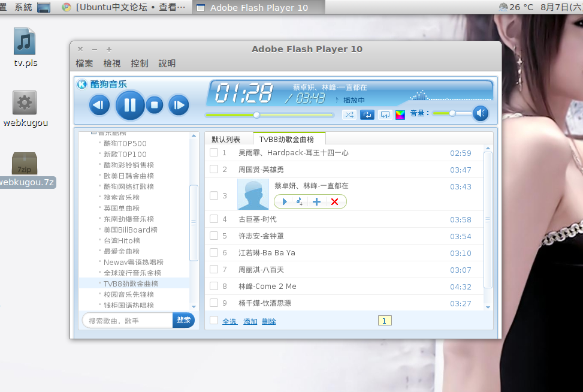The image size is (583, 392).
Task: Click the 添加 link
Action: (x=250, y=321)
